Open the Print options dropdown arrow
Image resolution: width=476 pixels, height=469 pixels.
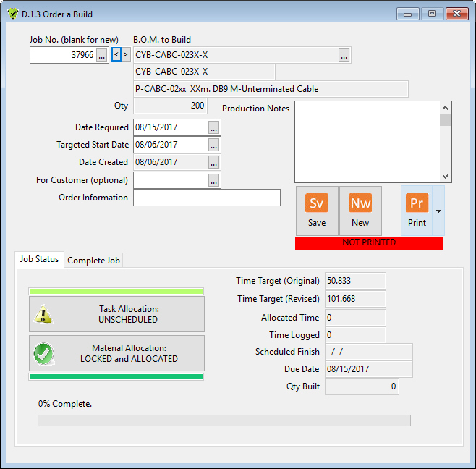437,211
